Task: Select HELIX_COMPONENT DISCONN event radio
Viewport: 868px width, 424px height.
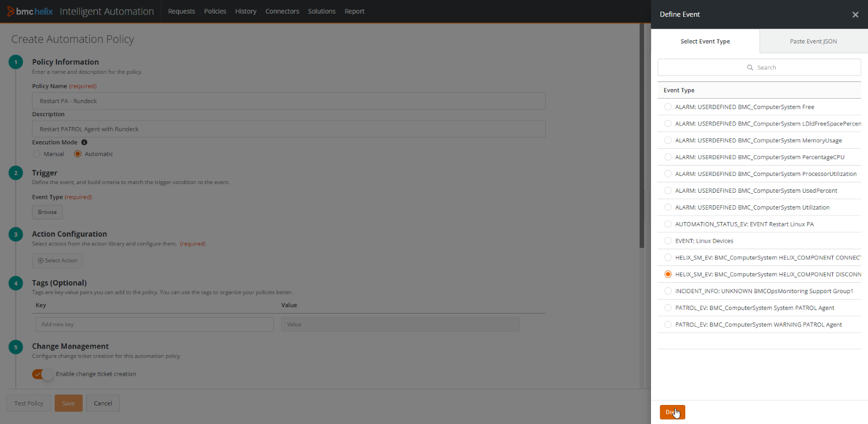Action: tap(668, 274)
